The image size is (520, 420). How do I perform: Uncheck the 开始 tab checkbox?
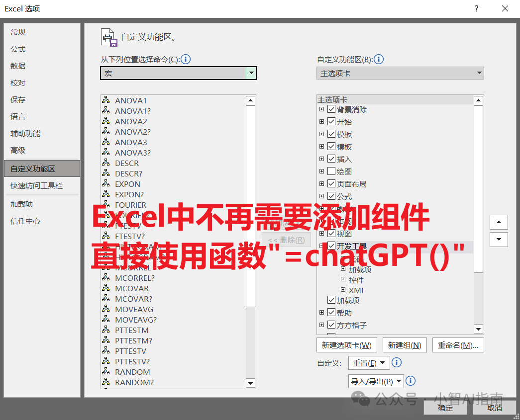click(331, 121)
